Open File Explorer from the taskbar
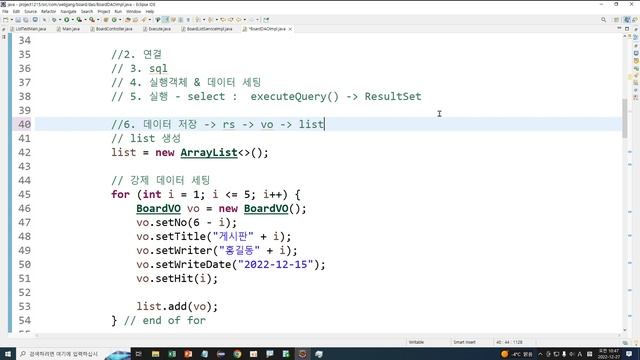The height and width of the screenshot is (360, 640). (156, 354)
